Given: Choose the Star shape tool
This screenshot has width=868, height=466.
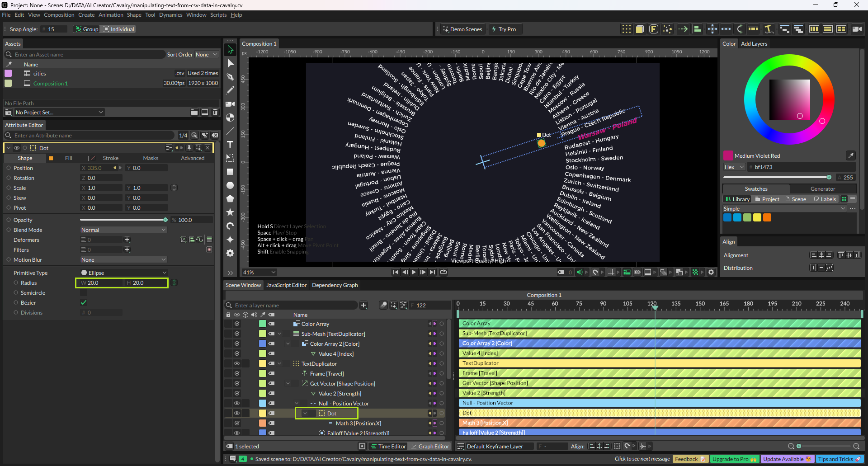Looking at the screenshot, I should 230,212.
